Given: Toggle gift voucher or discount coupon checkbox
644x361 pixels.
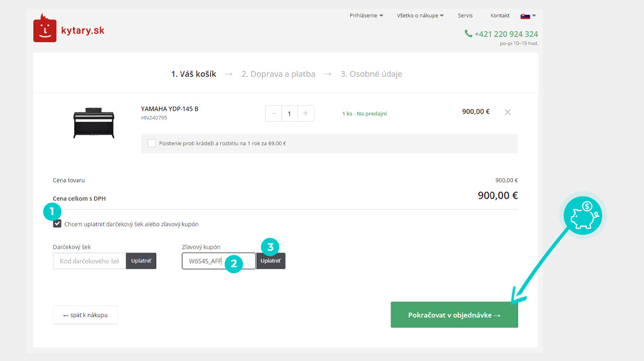Looking at the screenshot, I should (x=57, y=224).
